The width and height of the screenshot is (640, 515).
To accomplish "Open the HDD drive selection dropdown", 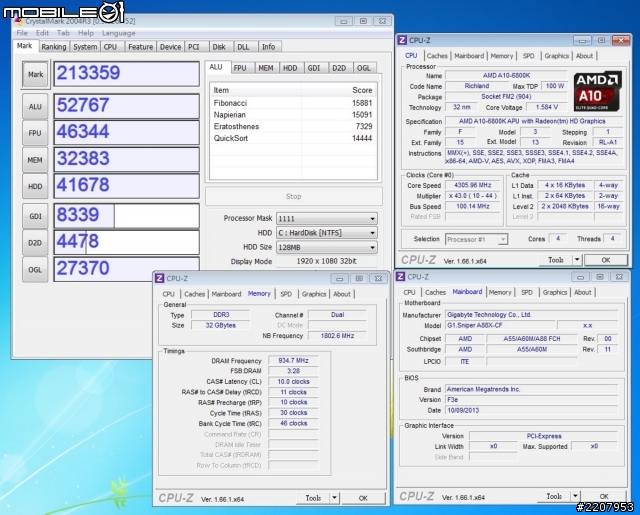I will pyautogui.click(x=327, y=233).
